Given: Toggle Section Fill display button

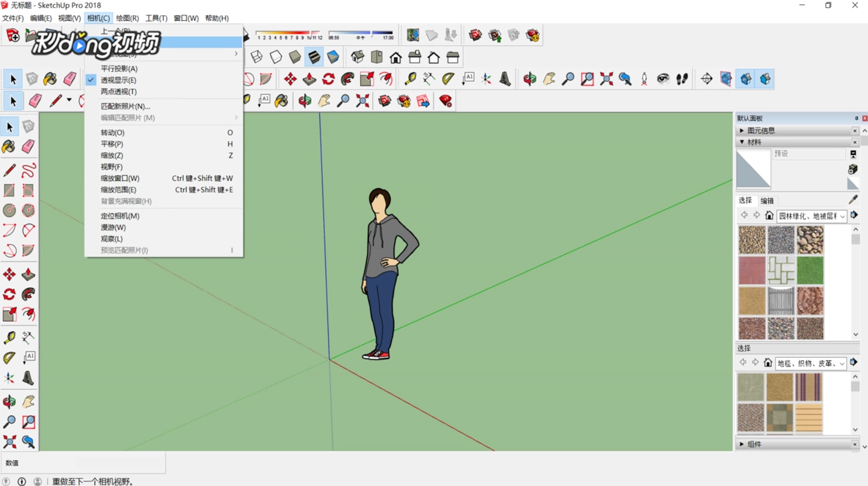Looking at the screenshot, I should click(x=765, y=79).
